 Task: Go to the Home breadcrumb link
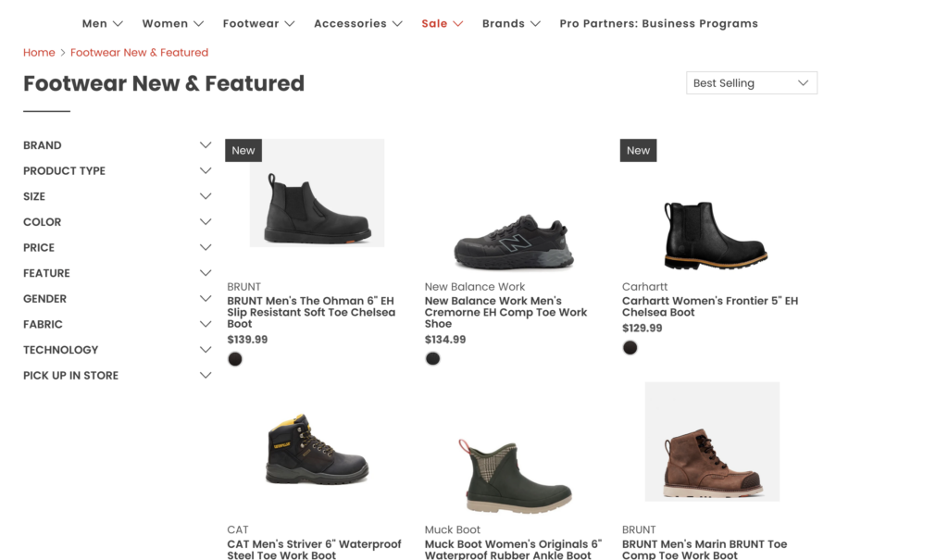[39, 53]
